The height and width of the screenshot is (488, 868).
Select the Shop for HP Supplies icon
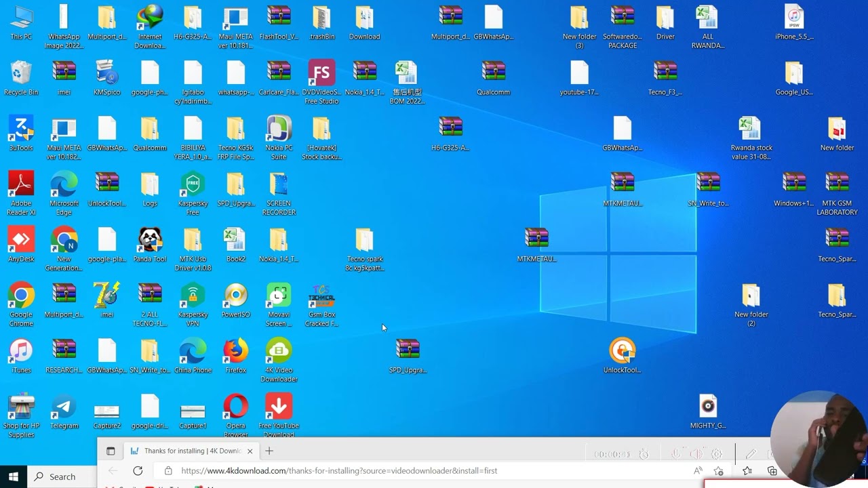coord(21,415)
